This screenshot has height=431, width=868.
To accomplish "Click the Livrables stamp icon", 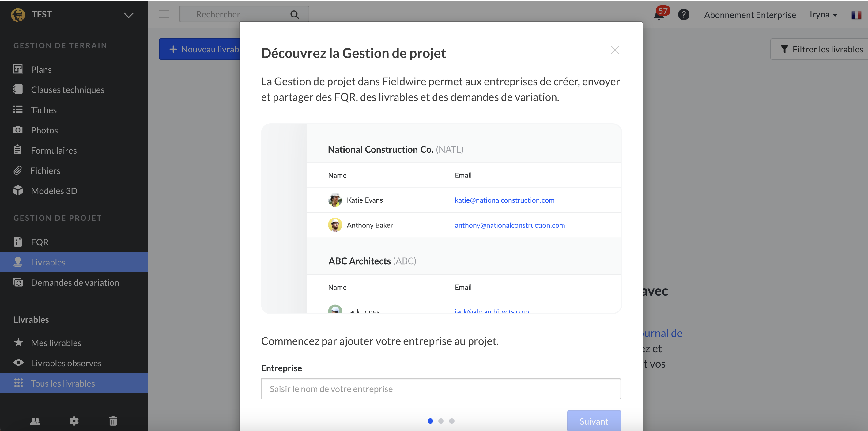I will click(x=18, y=262).
